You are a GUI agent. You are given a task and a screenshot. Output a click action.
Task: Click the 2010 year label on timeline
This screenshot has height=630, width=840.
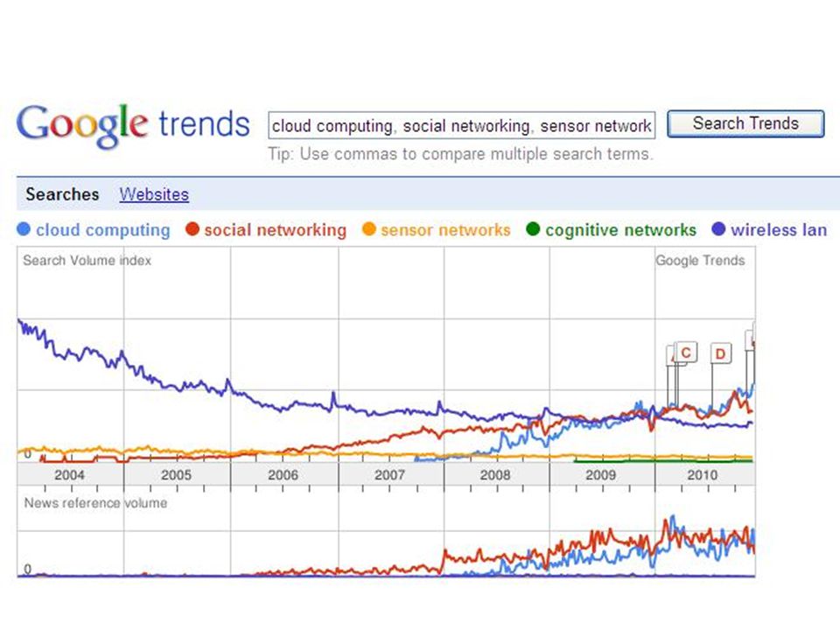(703, 475)
